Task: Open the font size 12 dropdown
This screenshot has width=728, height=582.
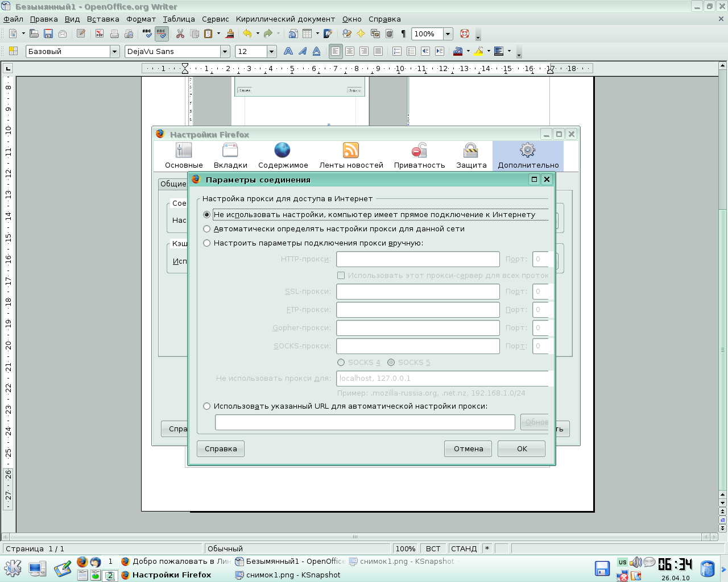Action: point(272,52)
